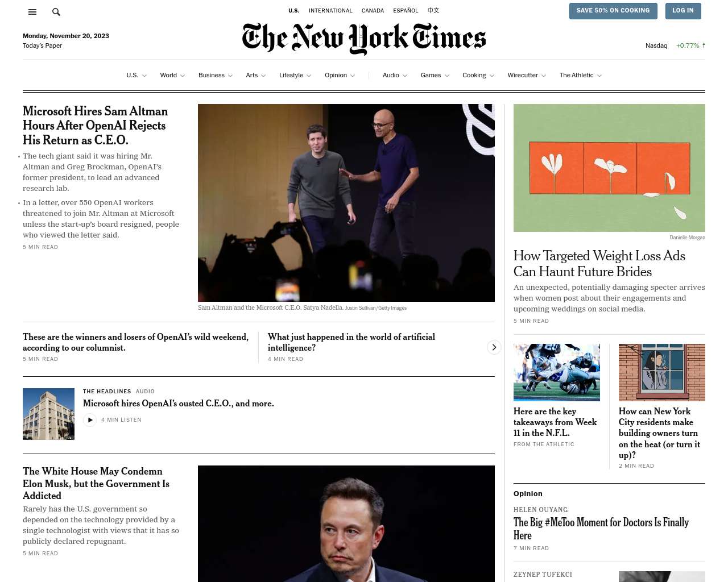This screenshot has height=582, width=728.
Task: Switch to the Español edition
Action: [x=406, y=11]
